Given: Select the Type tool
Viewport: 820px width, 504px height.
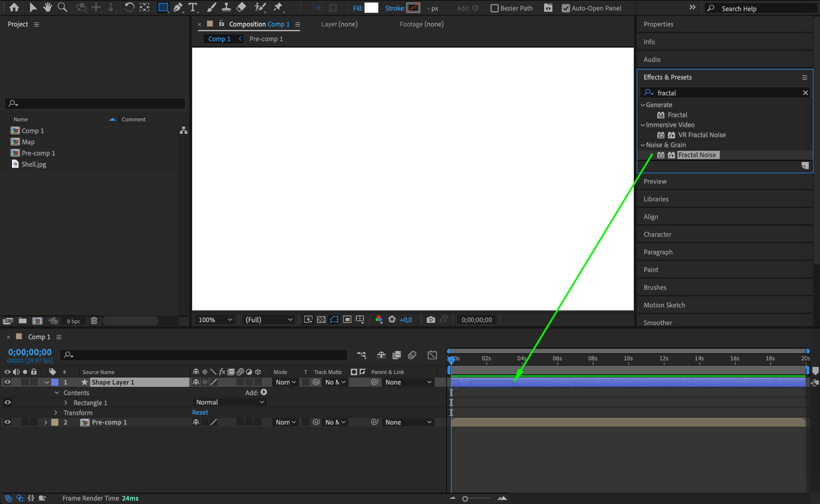Looking at the screenshot, I should [x=193, y=7].
